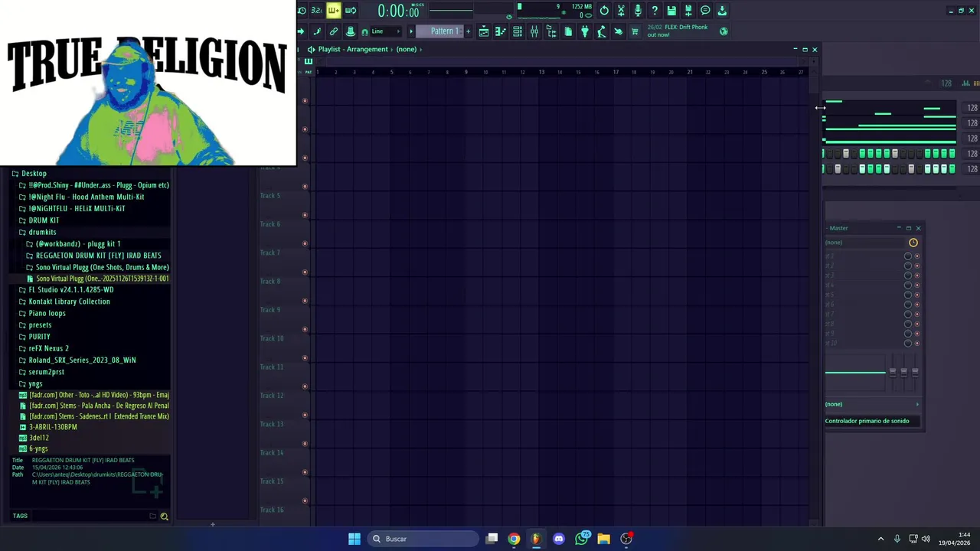
Task: Open the PURITY folder
Action: click(39, 337)
